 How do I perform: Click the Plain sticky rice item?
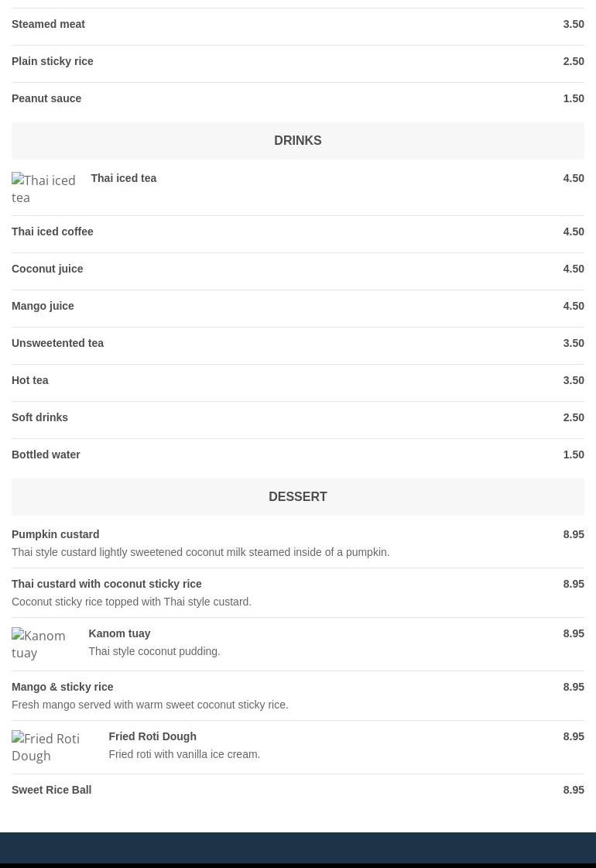[x=53, y=61]
